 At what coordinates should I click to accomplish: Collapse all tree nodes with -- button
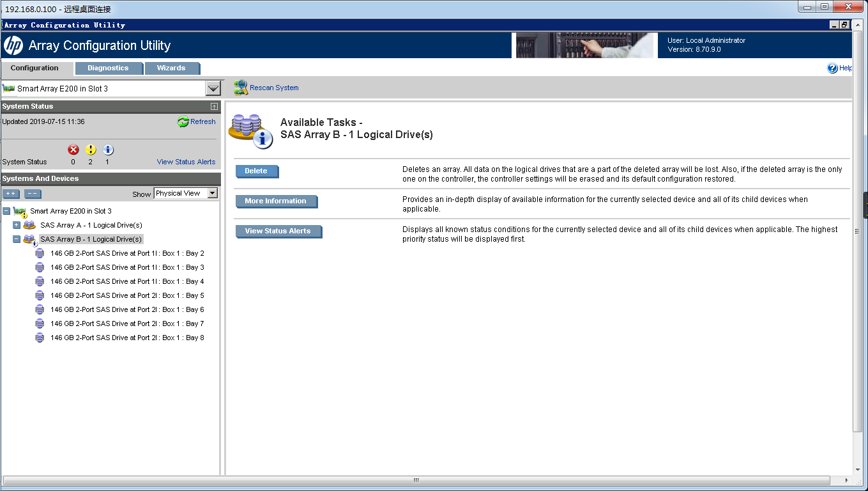33,194
